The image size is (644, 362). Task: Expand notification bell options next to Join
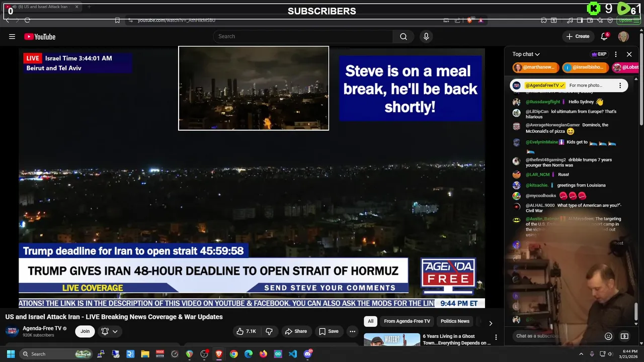pyautogui.click(x=110, y=331)
